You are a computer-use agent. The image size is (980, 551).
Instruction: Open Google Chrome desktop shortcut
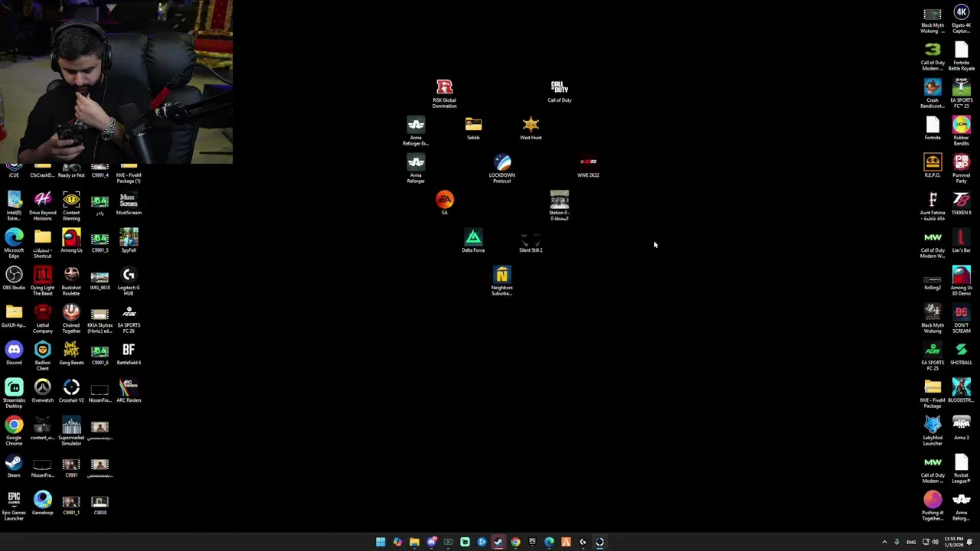[14, 431]
